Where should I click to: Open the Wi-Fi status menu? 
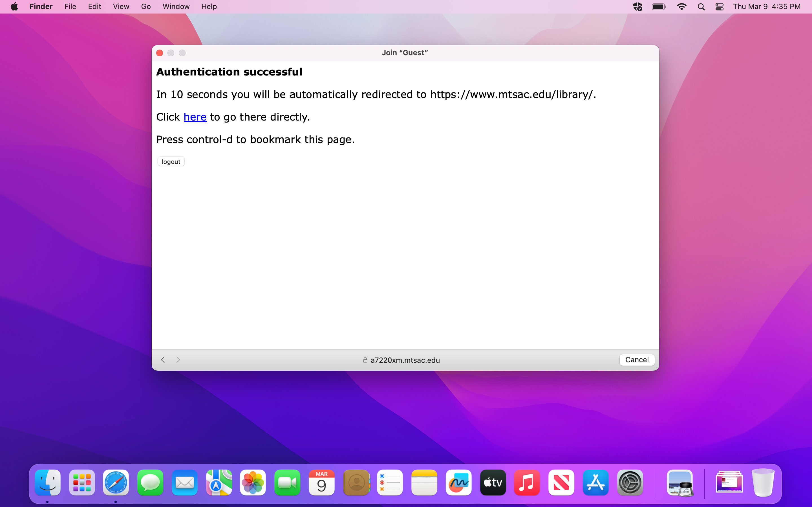681,7
